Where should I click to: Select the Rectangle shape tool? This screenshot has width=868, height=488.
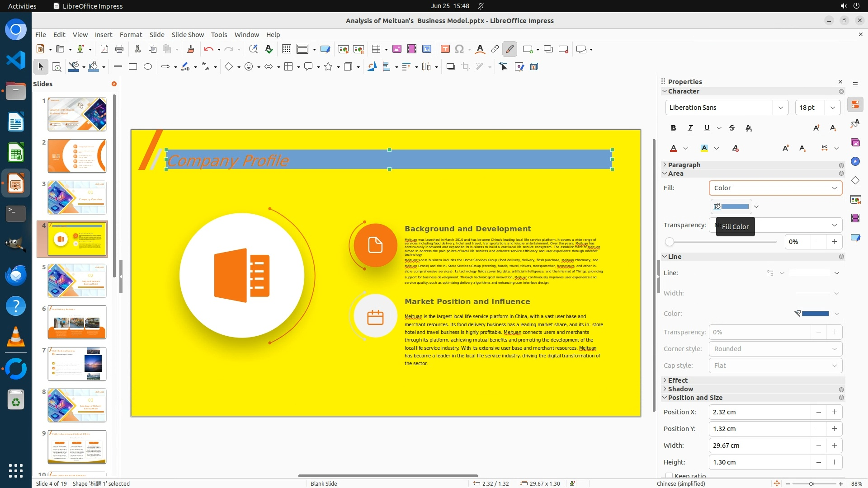133,67
